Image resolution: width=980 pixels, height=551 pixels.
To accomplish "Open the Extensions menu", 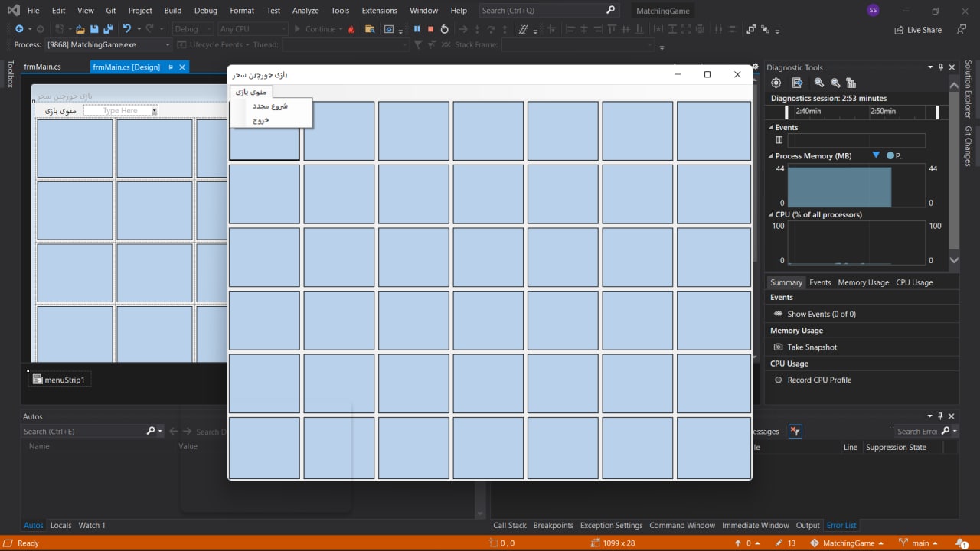I will pos(379,11).
